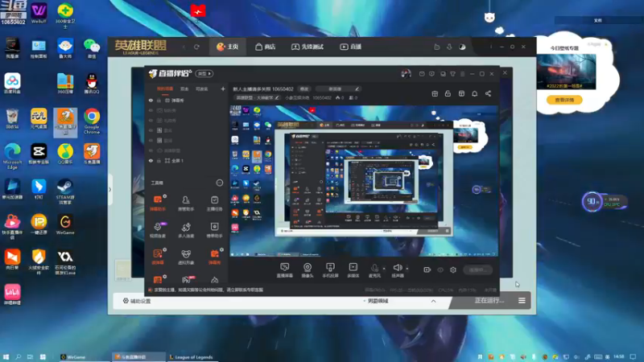
Task: Open settings gear in bottom control bar
Action: click(453, 269)
